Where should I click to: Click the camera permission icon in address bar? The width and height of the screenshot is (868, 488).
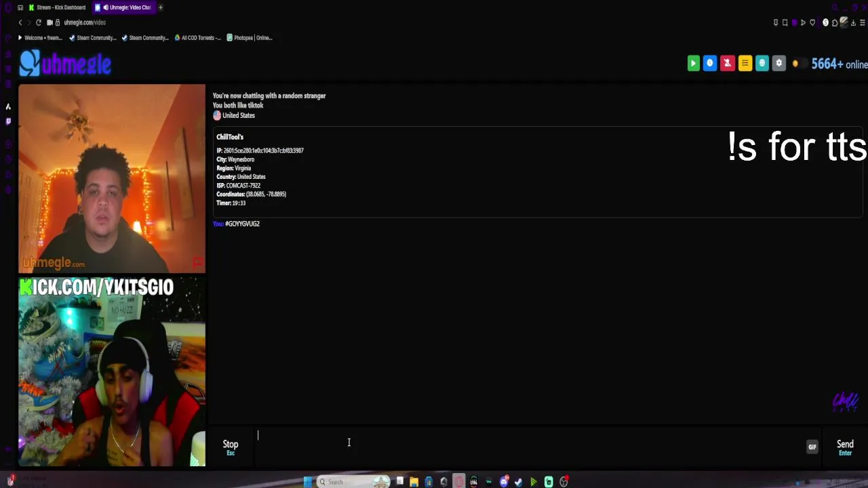[50, 22]
